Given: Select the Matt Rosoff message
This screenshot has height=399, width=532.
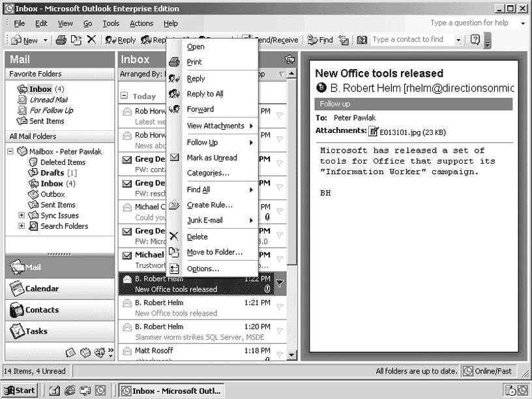Looking at the screenshot, I should (x=202, y=353).
